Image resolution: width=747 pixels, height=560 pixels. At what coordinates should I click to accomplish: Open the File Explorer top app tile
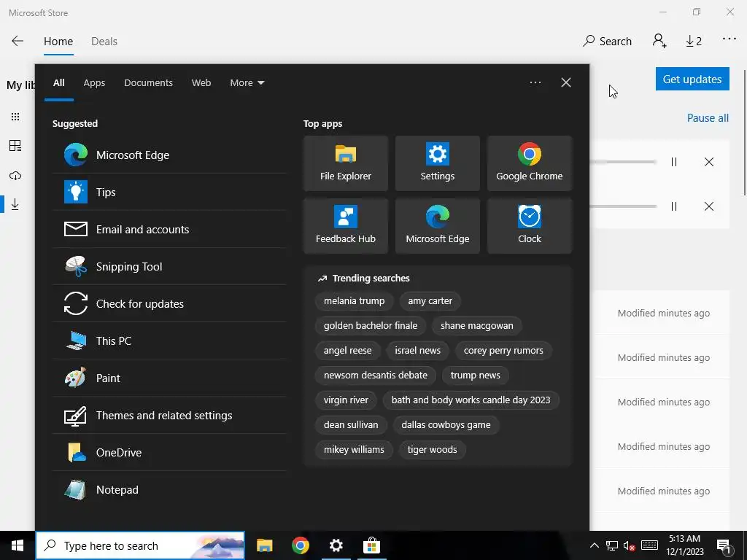[x=345, y=163]
